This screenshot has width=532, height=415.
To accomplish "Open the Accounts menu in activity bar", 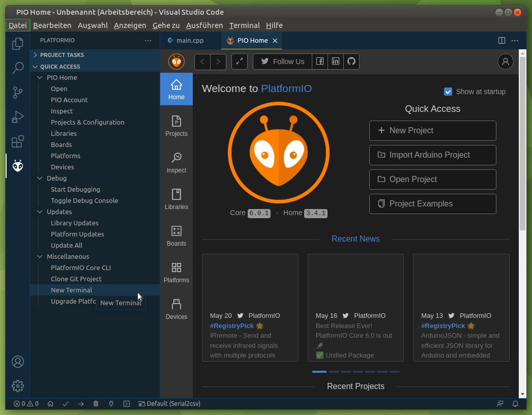I will (18, 362).
